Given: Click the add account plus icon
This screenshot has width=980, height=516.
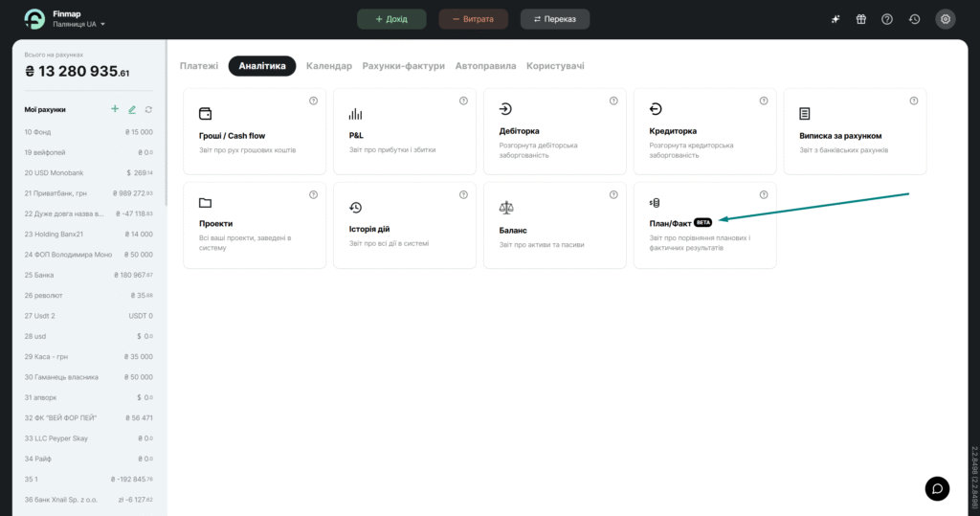Looking at the screenshot, I should click(x=115, y=110).
